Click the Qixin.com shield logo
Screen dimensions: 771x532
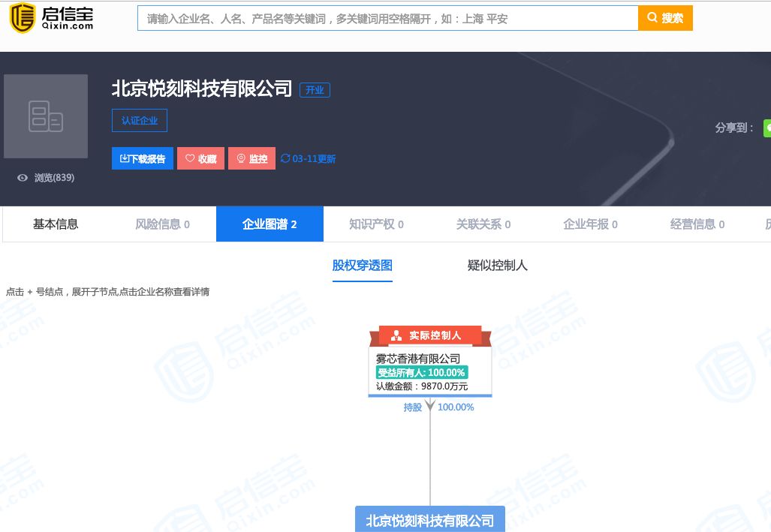coord(23,18)
